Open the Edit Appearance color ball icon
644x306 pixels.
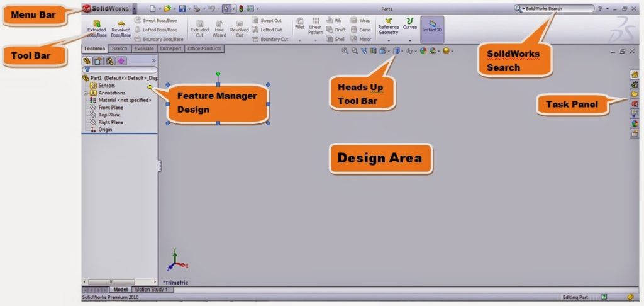pyautogui.click(x=423, y=50)
